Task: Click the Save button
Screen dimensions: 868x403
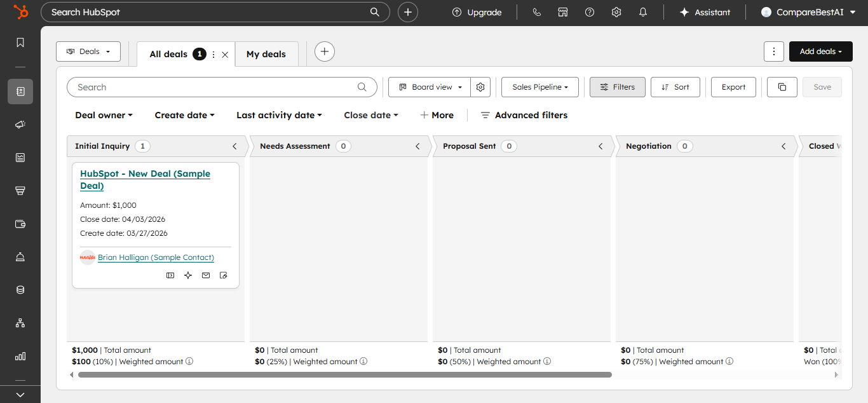Action: click(x=822, y=87)
